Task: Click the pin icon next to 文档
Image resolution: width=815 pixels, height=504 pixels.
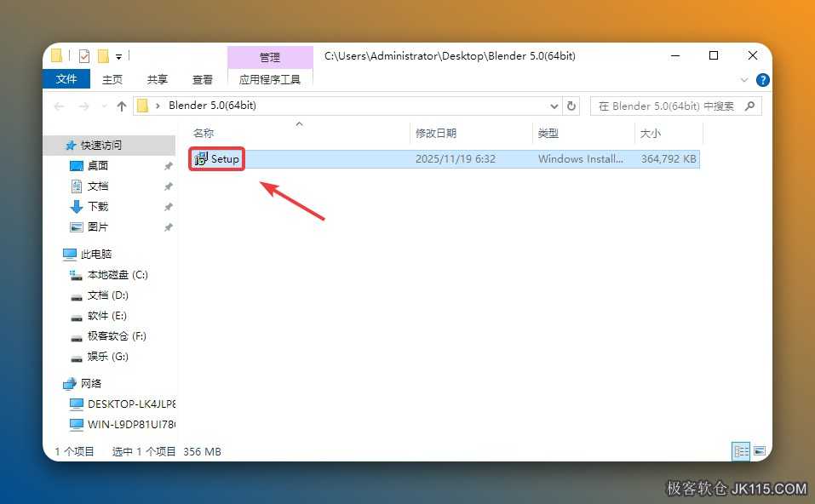Action: [168, 186]
